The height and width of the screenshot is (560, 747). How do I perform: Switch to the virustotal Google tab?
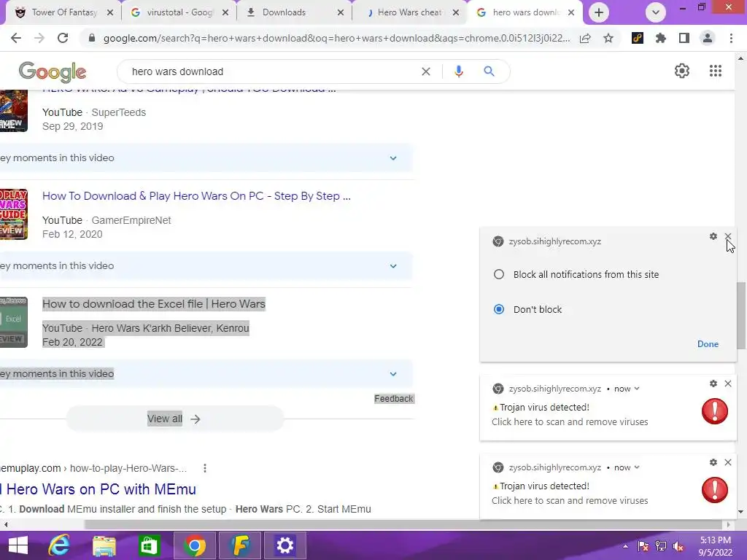(178, 12)
